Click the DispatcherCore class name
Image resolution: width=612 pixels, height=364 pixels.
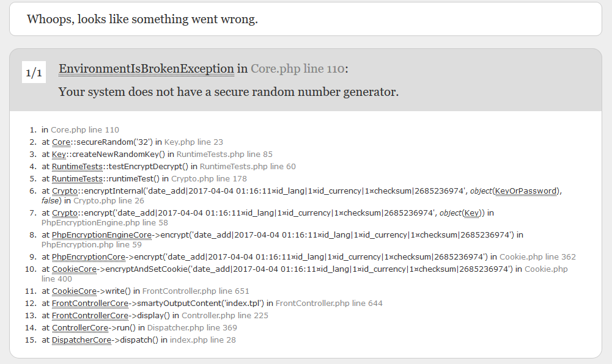(x=82, y=340)
